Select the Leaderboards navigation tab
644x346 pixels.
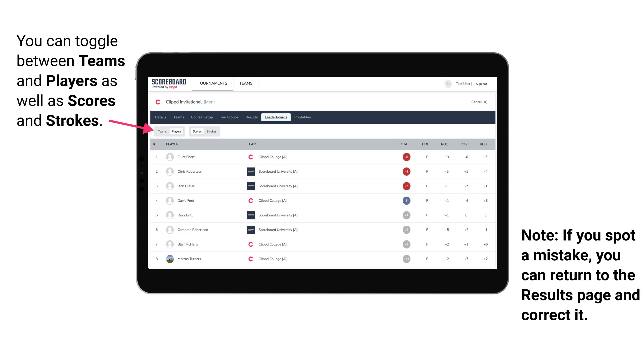276,117
